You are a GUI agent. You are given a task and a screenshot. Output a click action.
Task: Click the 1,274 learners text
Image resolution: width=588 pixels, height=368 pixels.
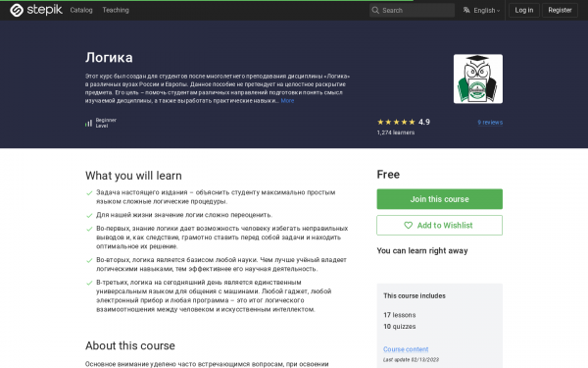(396, 132)
